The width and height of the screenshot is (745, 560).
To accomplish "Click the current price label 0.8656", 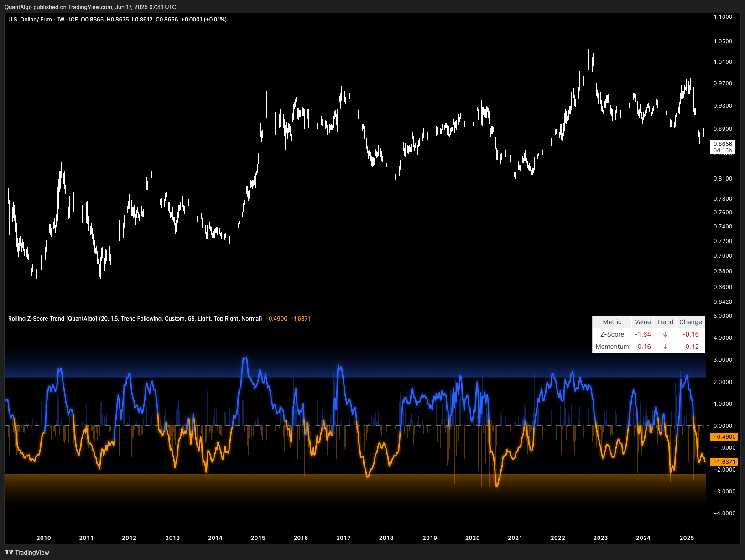I will click(x=723, y=144).
